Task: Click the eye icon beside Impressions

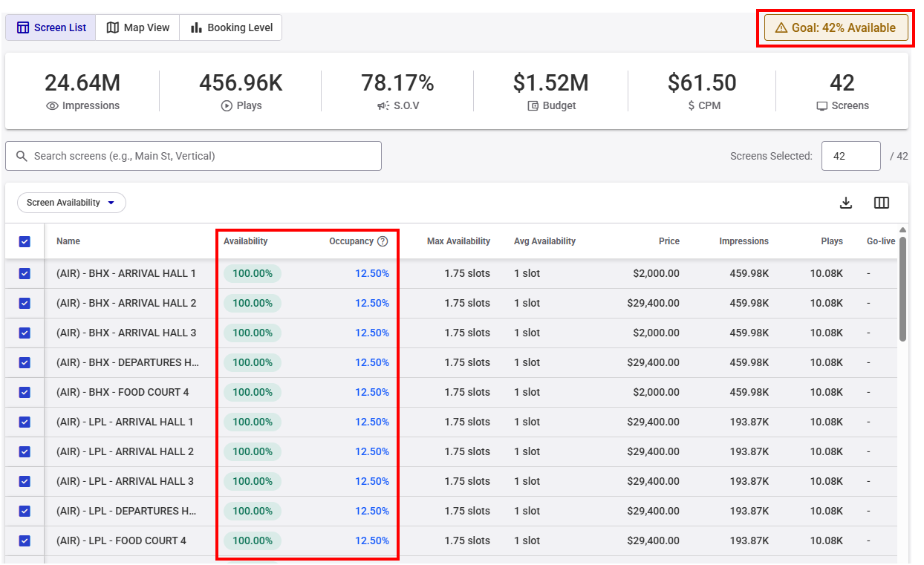Action: point(52,106)
